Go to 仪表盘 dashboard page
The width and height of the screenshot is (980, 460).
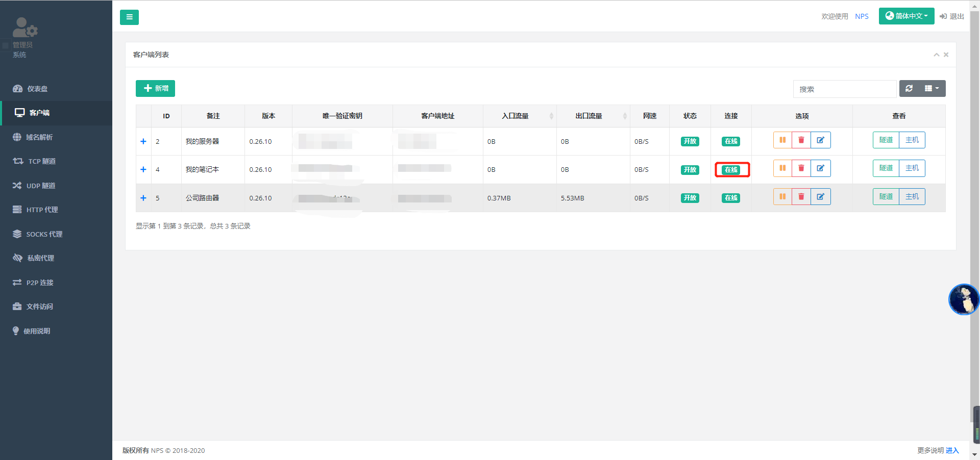[x=37, y=89]
